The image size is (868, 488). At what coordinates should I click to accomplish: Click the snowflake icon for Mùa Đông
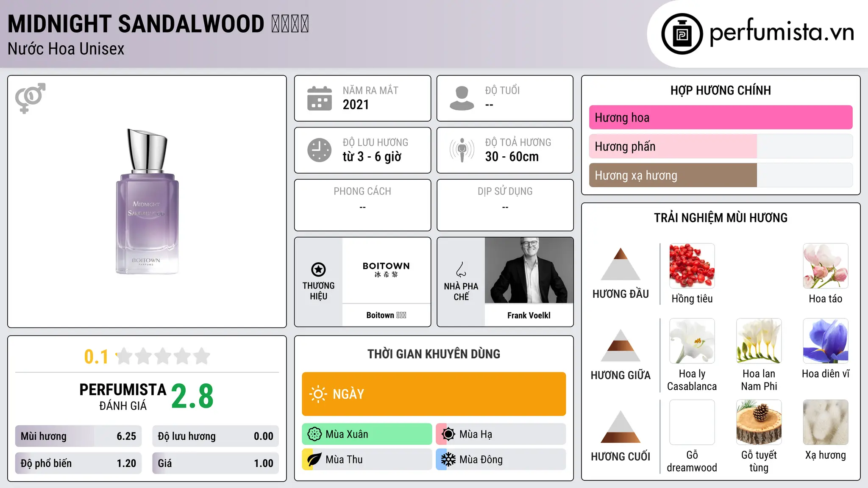tap(448, 460)
